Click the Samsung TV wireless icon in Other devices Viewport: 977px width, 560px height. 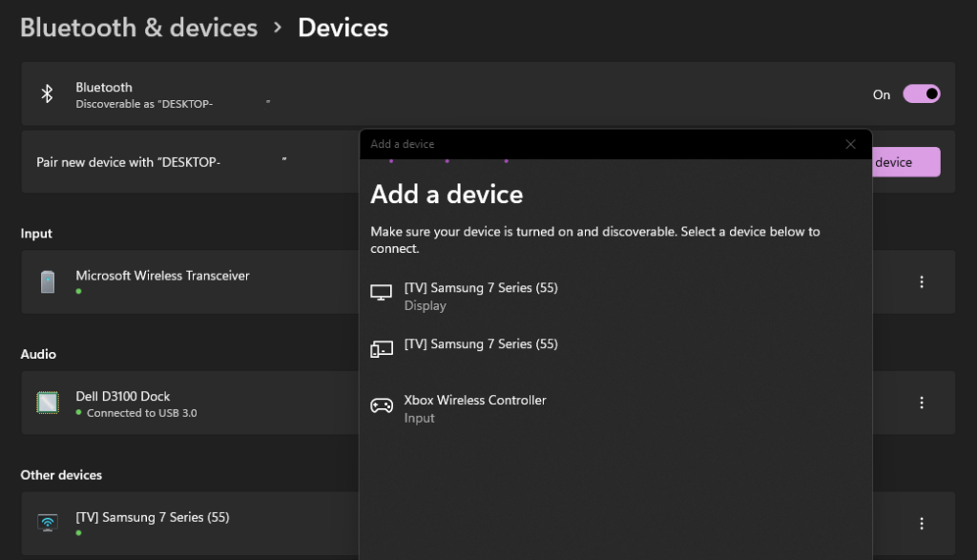point(48,523)
